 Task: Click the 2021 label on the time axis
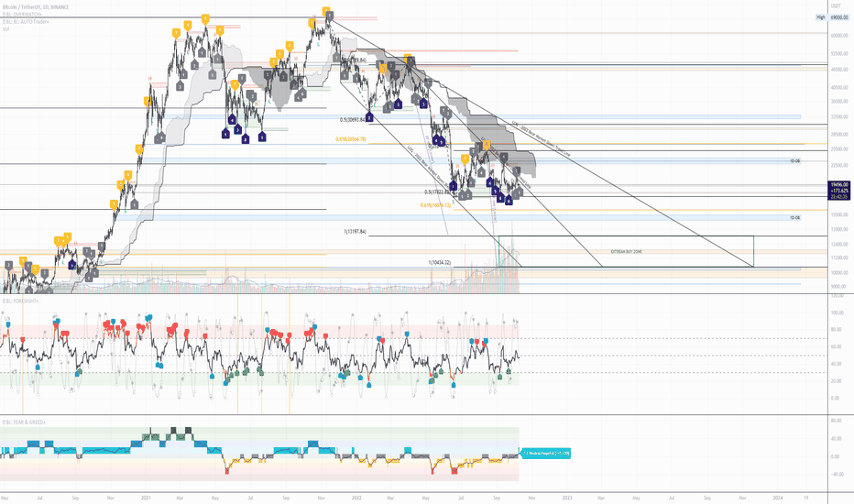tap(146, 498)
